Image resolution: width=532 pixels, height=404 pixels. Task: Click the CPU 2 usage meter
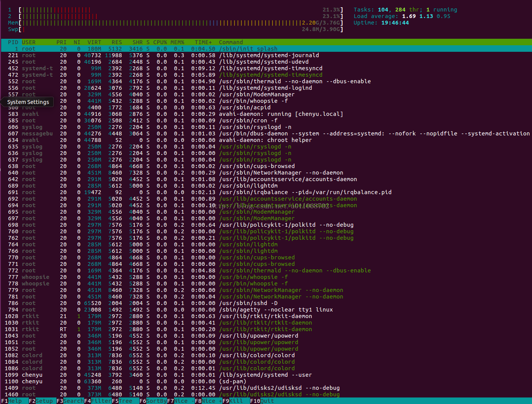[176, 16]
